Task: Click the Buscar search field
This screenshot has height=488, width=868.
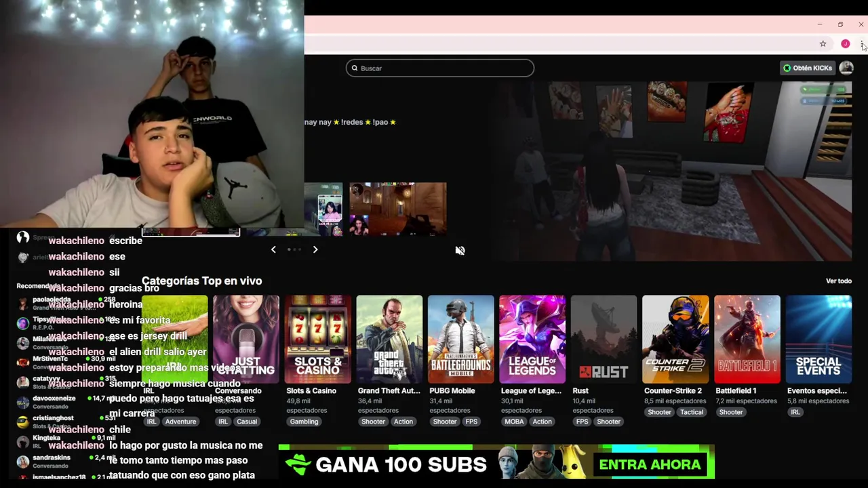Action: pos(440,68)
